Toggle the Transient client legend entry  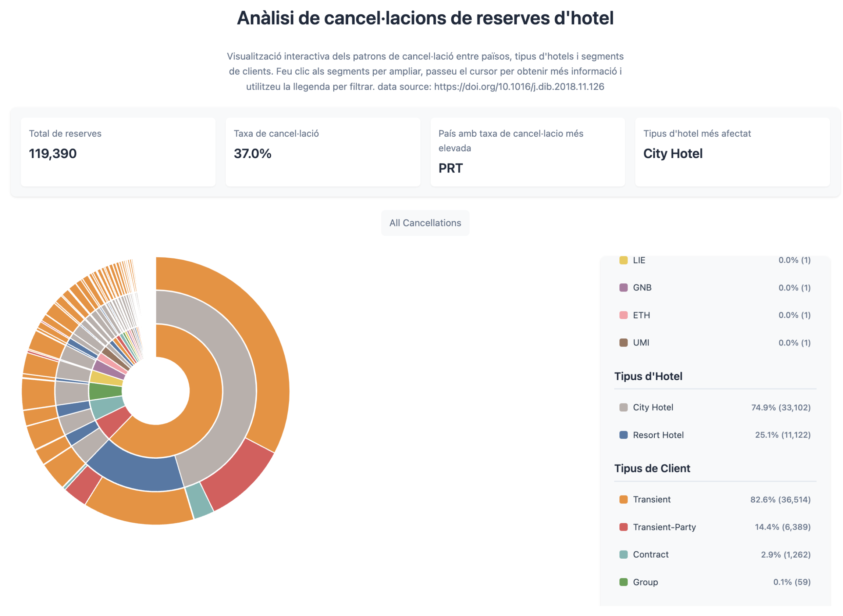[x=651, y=499]
